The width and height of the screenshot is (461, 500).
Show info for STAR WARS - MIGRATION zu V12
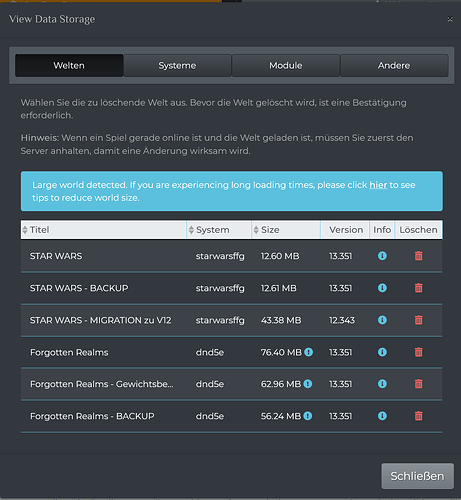point(382,320)
